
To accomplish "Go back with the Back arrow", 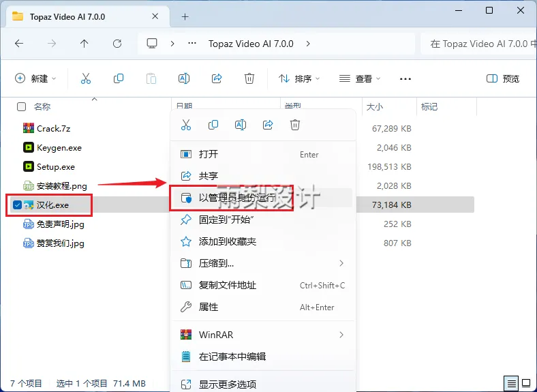I will click(19, 44).
